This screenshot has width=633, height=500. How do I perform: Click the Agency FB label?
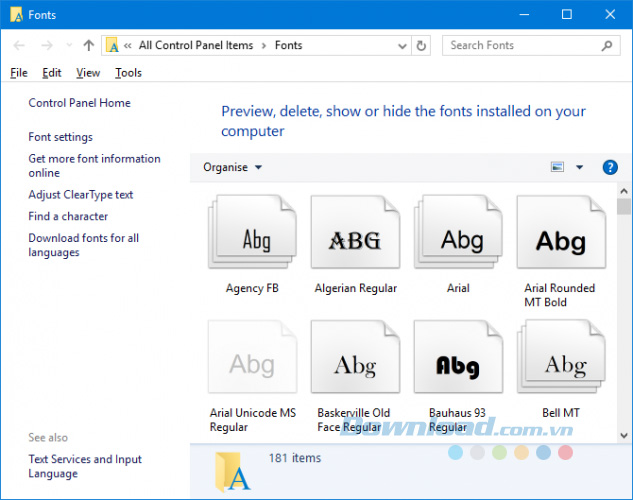pyautogui.click(x=252, y=288)
